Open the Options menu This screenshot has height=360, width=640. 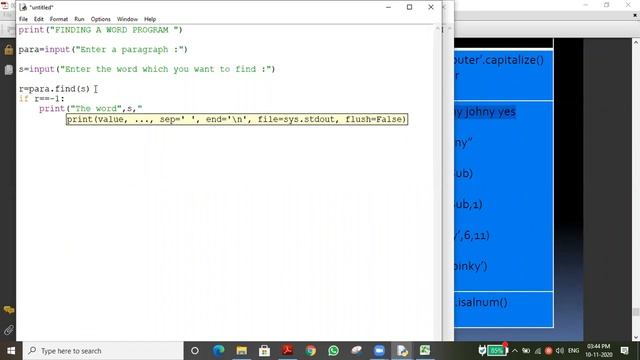click(x=100, y=19)
